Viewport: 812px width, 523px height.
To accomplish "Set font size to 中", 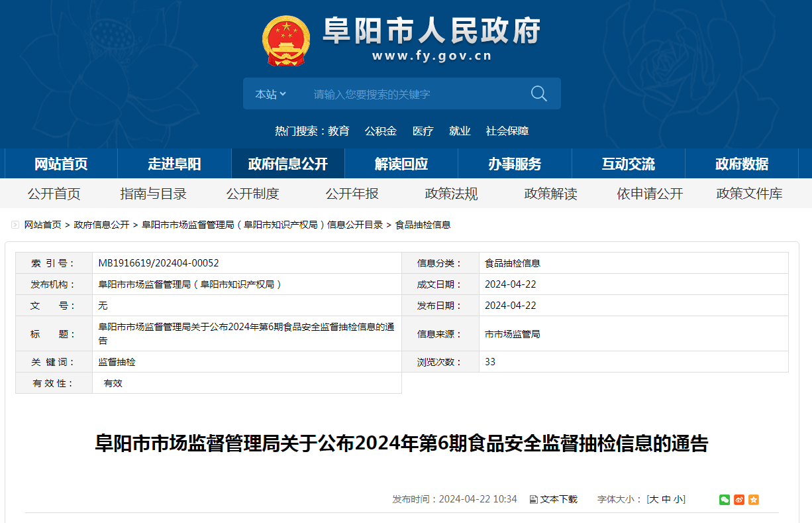I will point(666,499).
